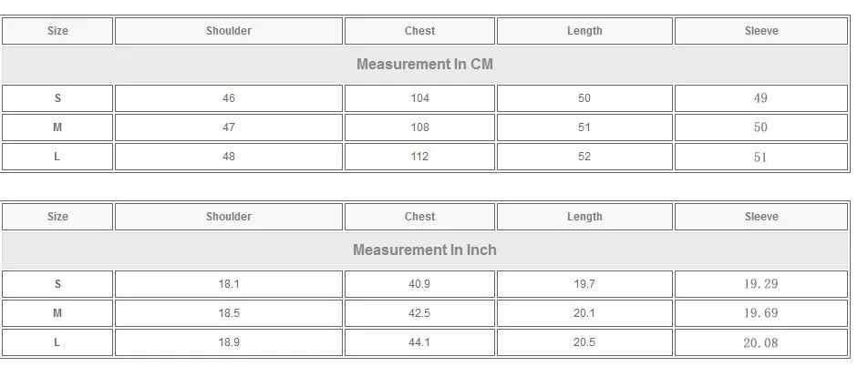Select the Sleeve header in the Inch table

761,217
